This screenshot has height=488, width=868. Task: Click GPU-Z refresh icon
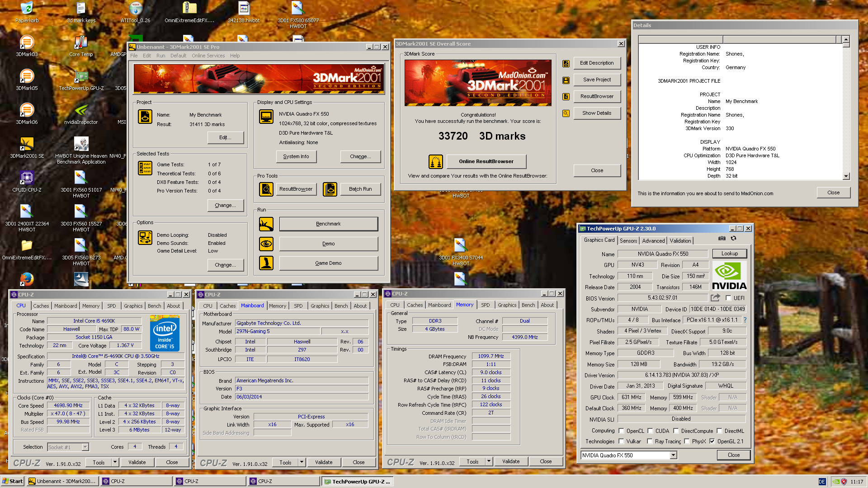[733, 239]
